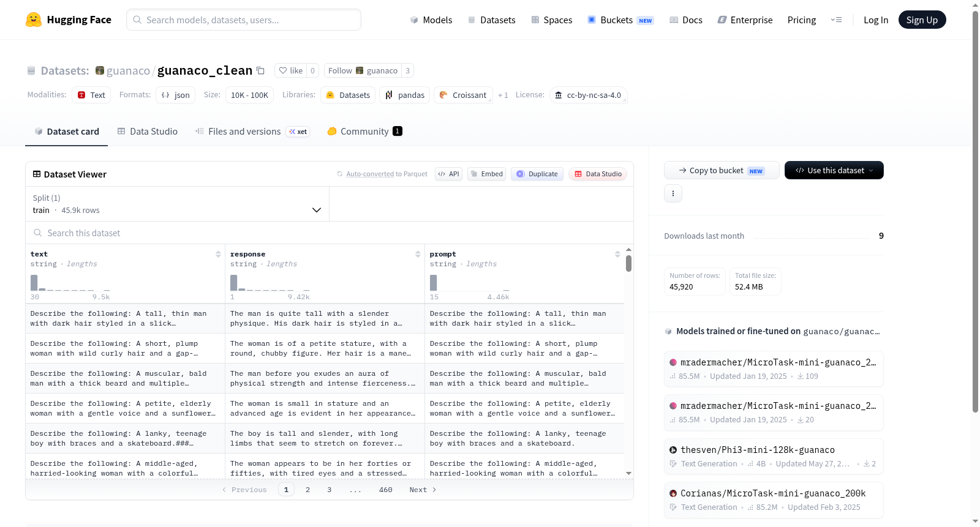Click the Embed viewer button
The image size is (980, 527).
pos(486,174)
